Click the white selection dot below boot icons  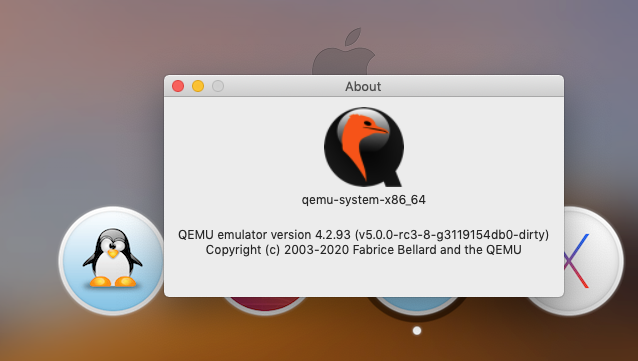417,330
